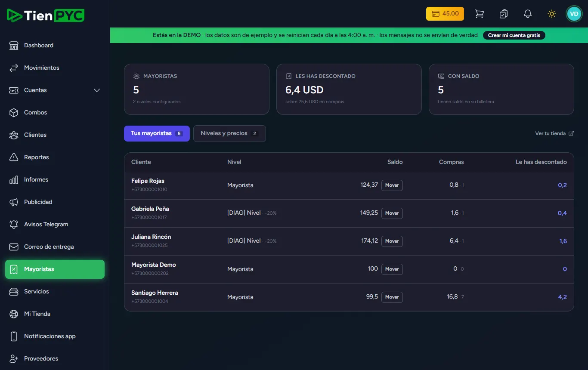Toggle light theme with the sun icon

click(551, 14)
